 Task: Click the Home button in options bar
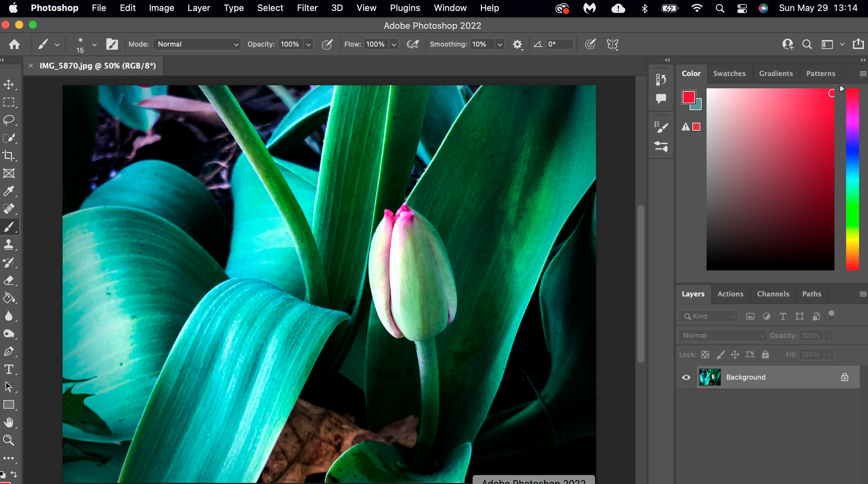tap(14, 44)
